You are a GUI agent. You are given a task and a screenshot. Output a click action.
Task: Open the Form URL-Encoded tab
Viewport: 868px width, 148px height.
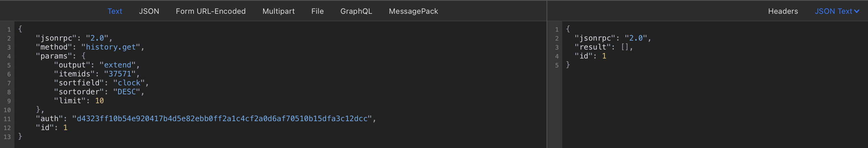click(x=211, y=11)
